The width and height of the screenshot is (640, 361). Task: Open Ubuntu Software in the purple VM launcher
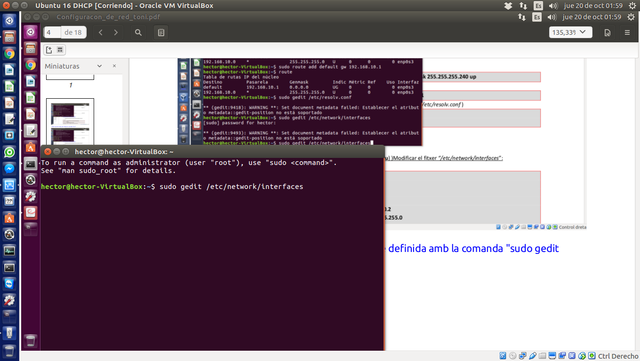(31, 147)
